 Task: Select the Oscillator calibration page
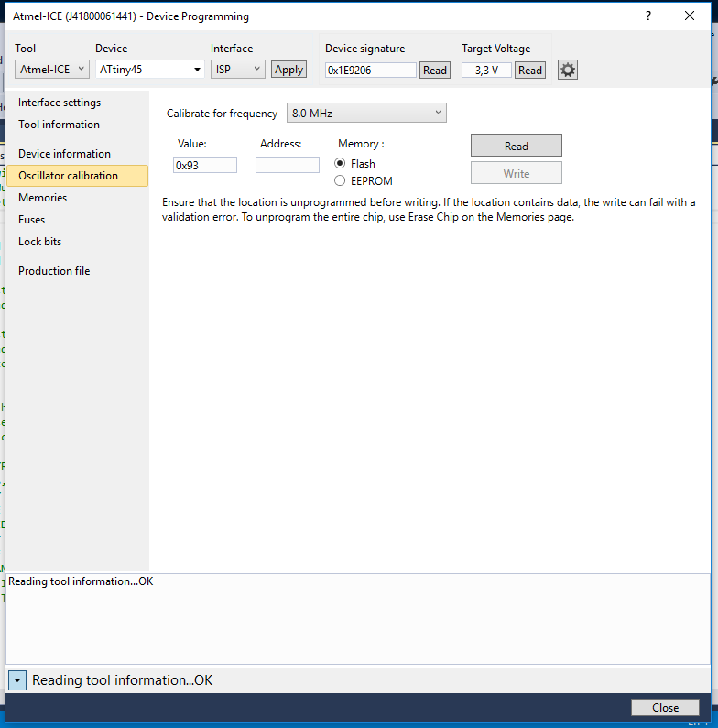tap(78, 176)
